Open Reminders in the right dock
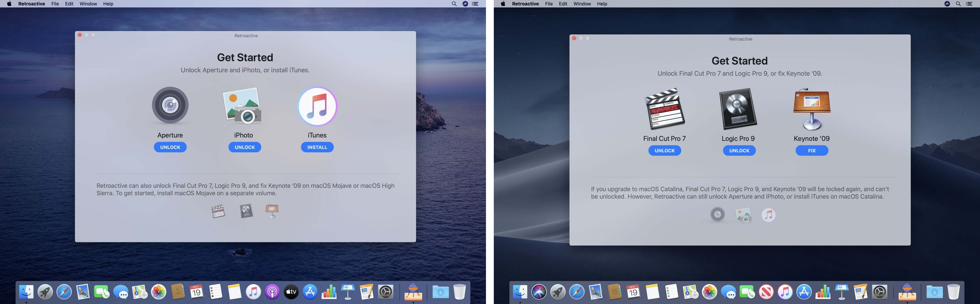Screen dimensions: 980x304 click(671, 292)
